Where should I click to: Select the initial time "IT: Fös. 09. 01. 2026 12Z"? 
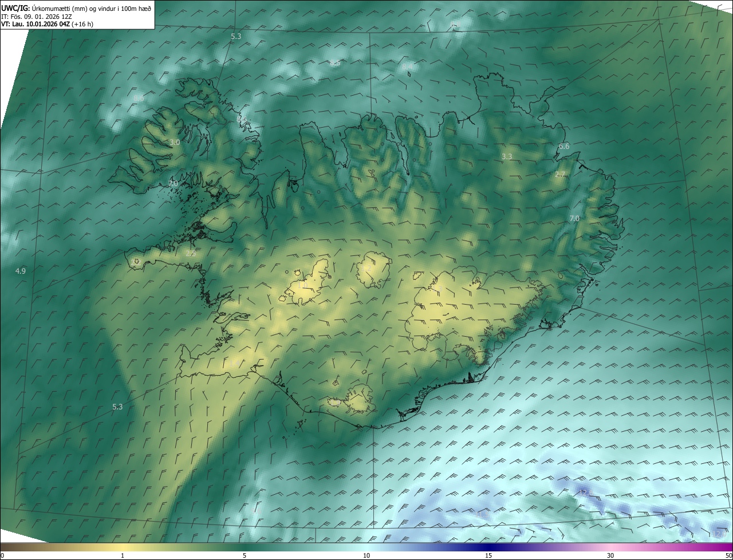[x=36, y=17]
